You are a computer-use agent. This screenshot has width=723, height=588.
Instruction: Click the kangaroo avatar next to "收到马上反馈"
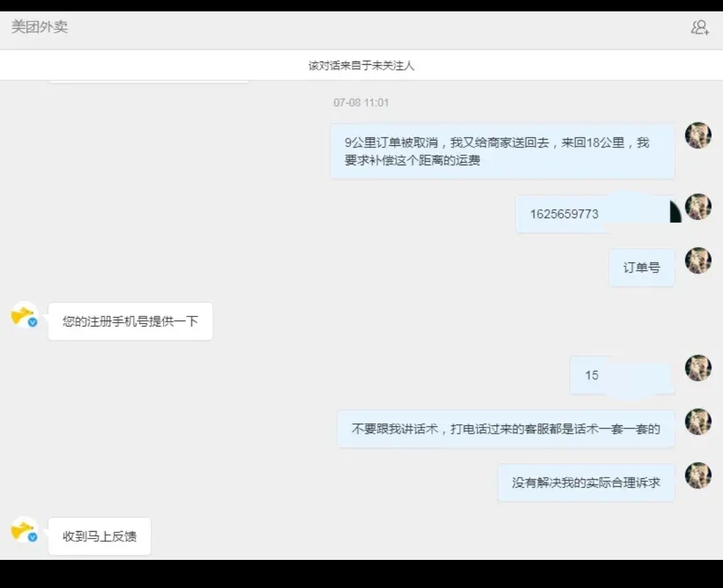point(22,530)
